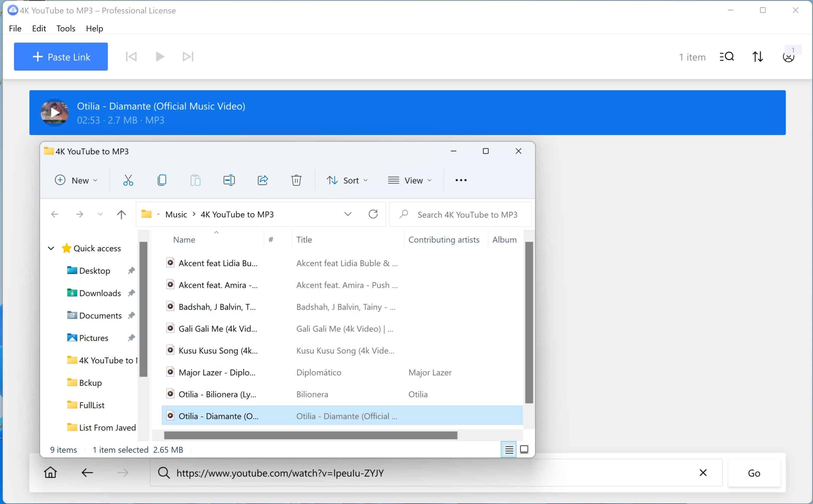The image size is (813, 504).
Task: Play the selected track
Action: coord(160,57)
